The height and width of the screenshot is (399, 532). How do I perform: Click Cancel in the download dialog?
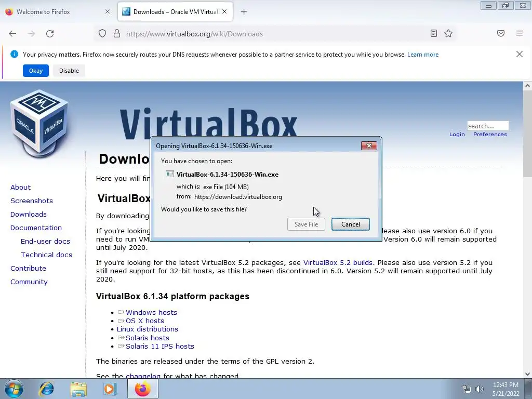click(x=351, y=224)
